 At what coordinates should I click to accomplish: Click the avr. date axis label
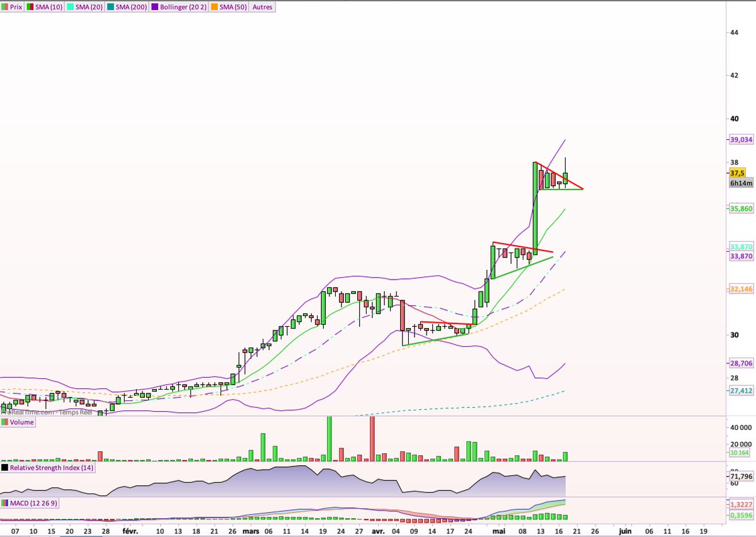pos(377,531)
